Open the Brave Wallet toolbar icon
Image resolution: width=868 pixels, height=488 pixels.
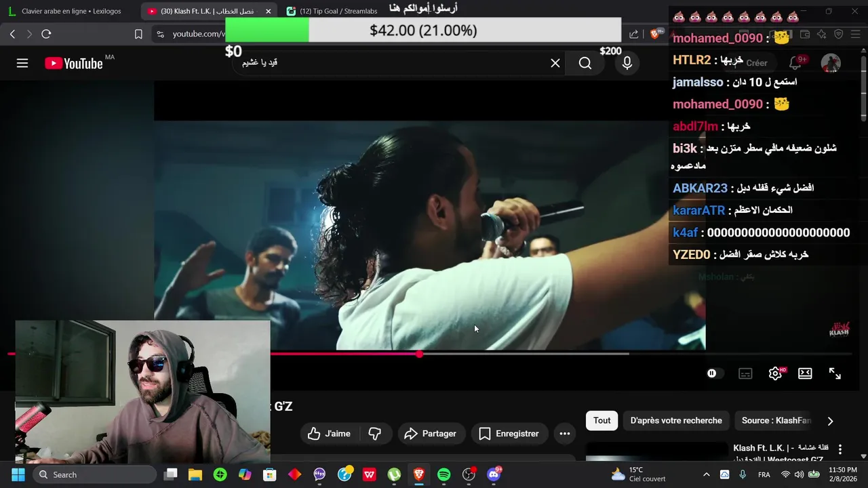(x=805, y=34)
